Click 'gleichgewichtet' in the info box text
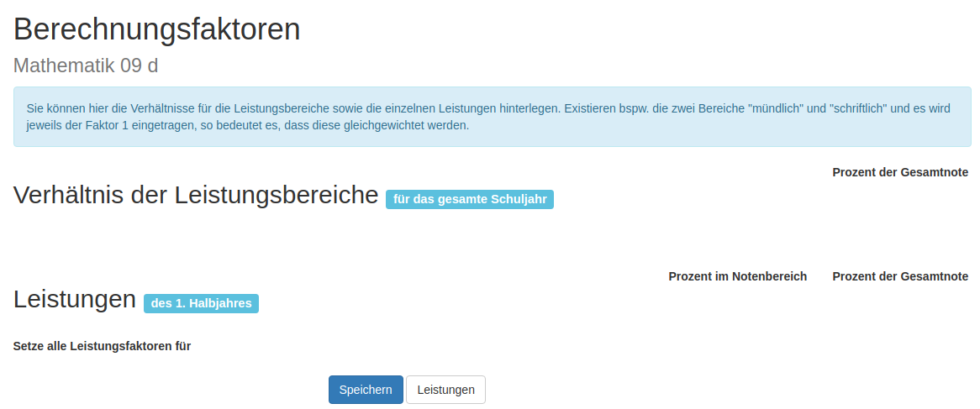This screenshot has width=980, height=409. 393,126
